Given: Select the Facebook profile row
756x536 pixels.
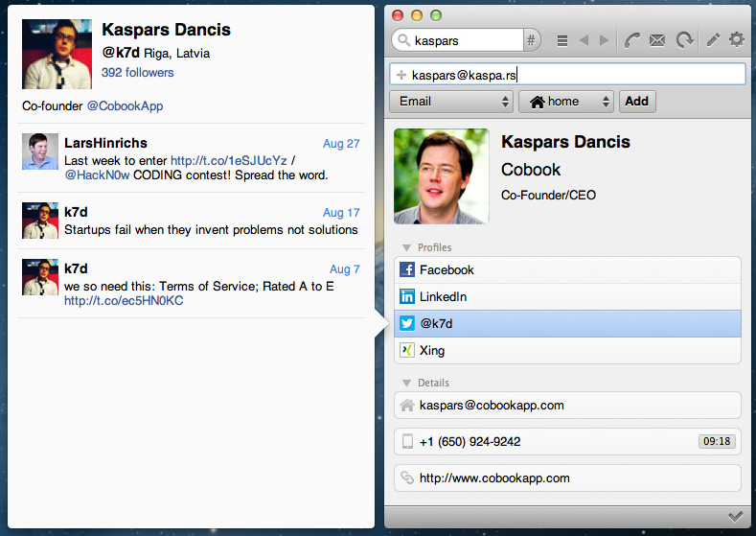Looking at the screenshot, I should pyautogui.click(x=567, y=270).
